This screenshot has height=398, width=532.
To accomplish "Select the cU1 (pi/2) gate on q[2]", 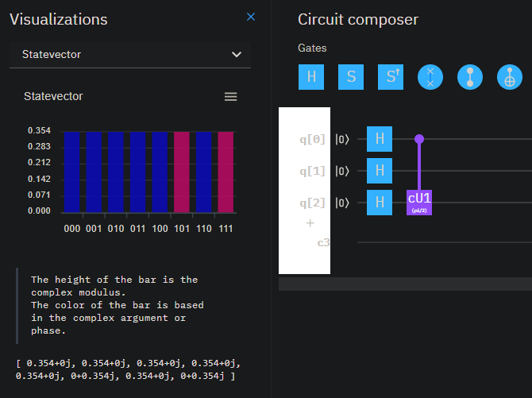I will pos(419,203).
